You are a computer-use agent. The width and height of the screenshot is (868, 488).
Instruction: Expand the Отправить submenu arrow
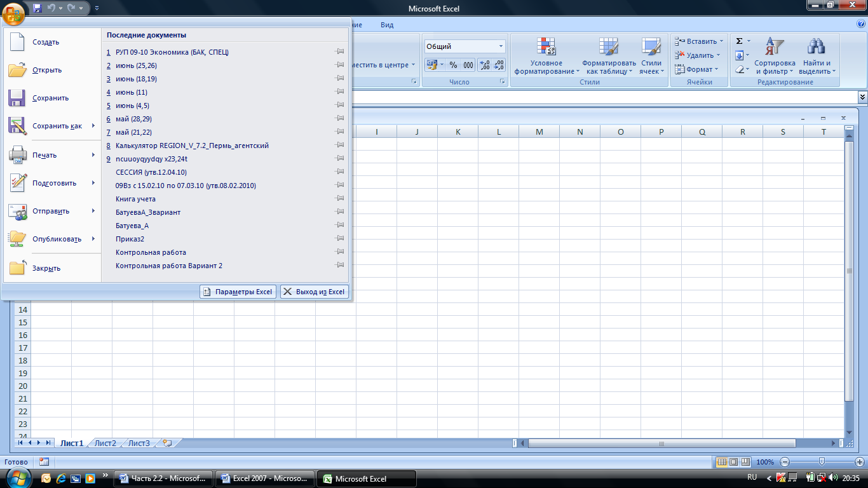point(93,211)
